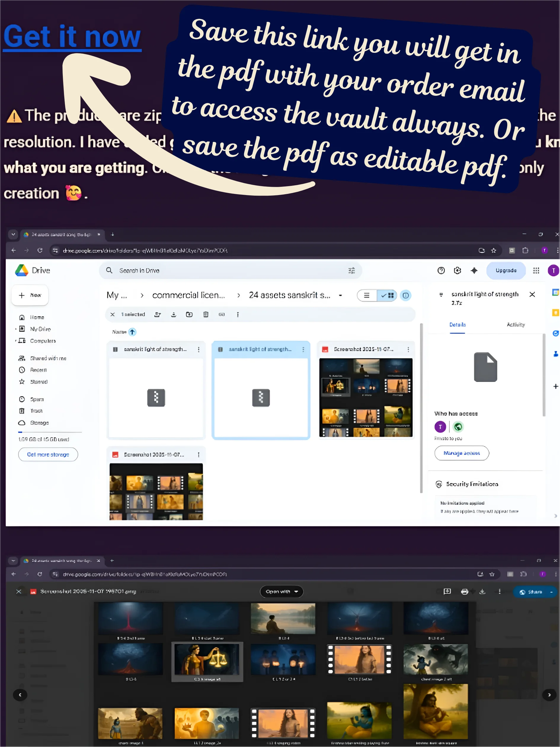
Task: Open the "commercial licen..." breadcrumb folder
Action: point(188,296)
